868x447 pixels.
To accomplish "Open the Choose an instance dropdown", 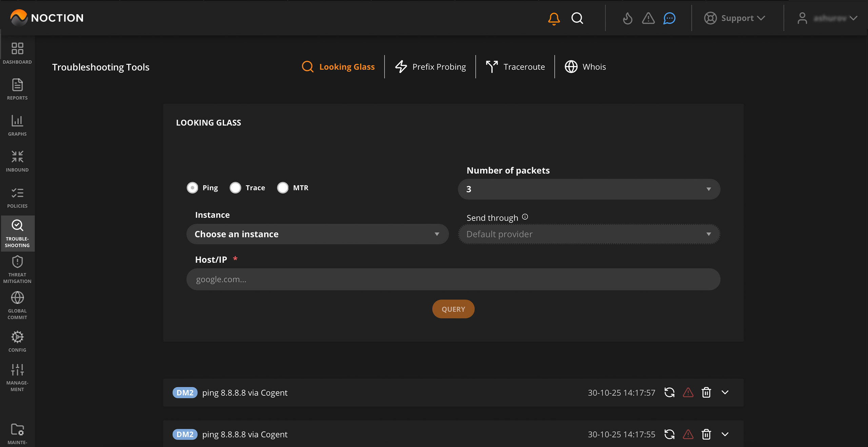I will [317, 234].
